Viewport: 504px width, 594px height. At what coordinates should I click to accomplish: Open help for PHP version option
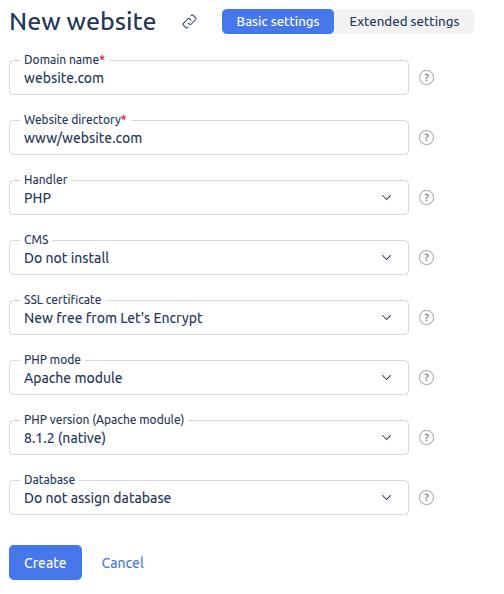[426, 438]
